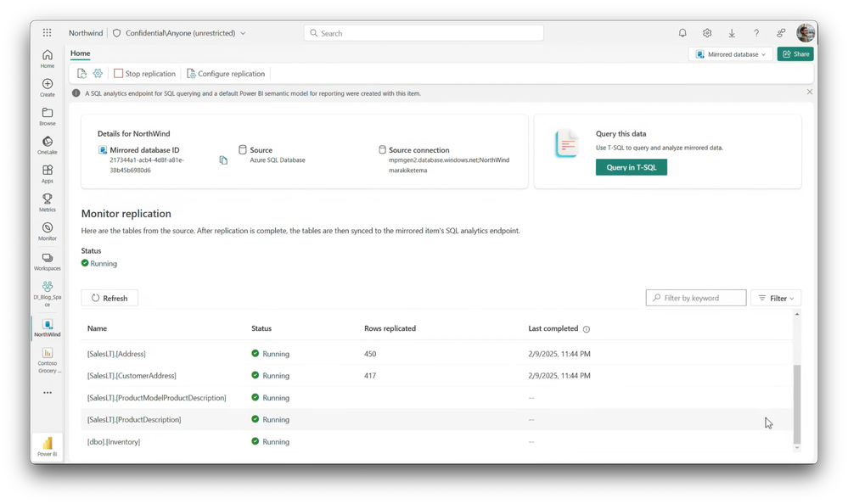Screen dimensions: 848x504
Task: Click the first toolbar document icon
Action: pyautogui.click(x=81, y=74)
